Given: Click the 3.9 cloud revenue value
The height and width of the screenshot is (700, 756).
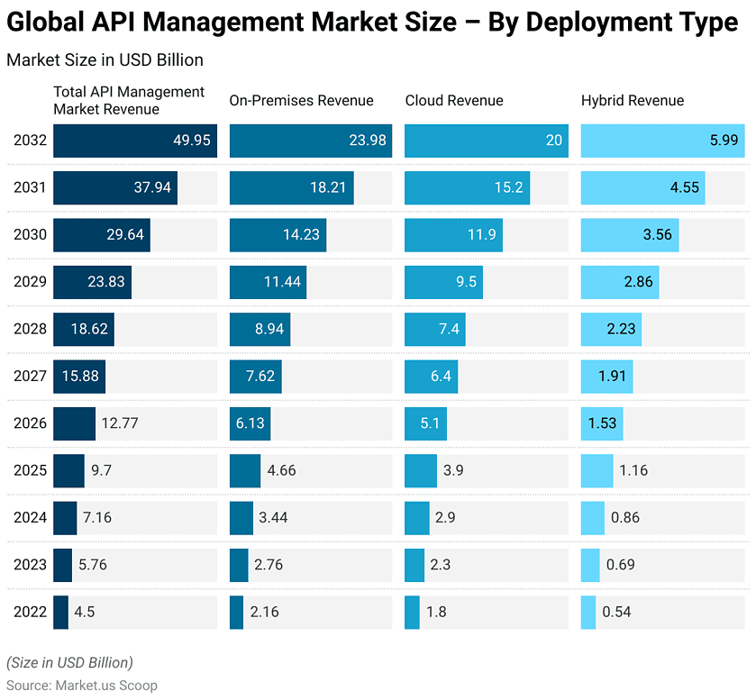Looking at the screenshot, I should [x=454, y=470].
